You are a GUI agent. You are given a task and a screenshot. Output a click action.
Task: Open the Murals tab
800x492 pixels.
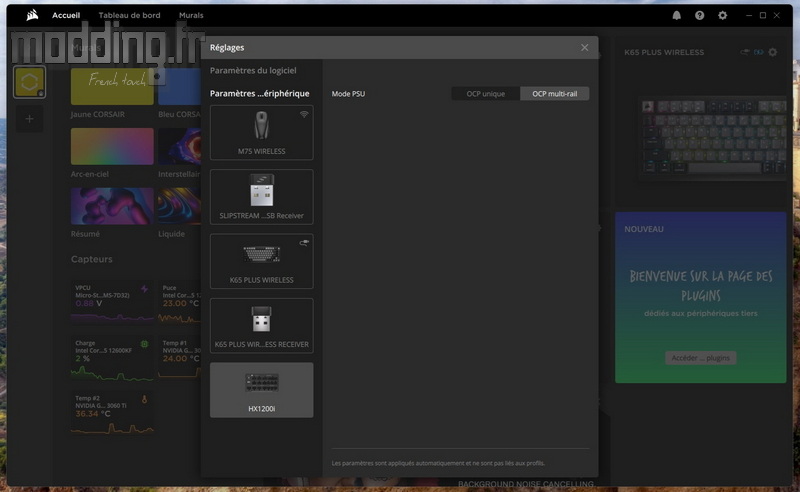[191, 15]
